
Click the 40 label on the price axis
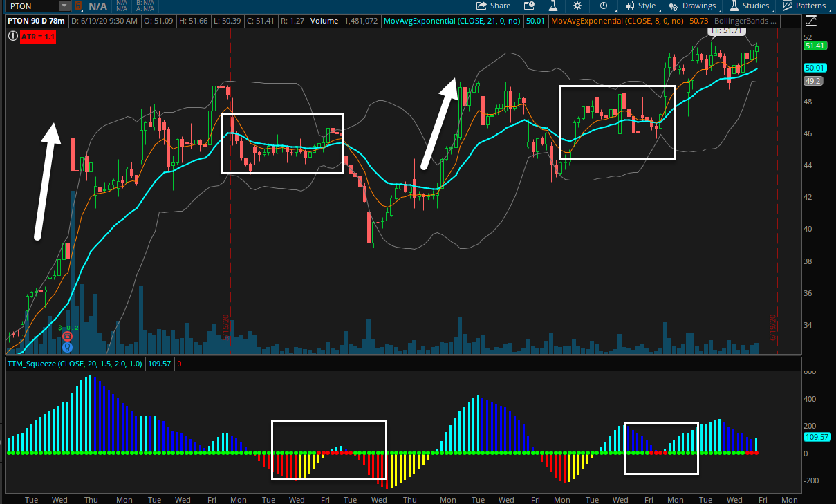pyautogui.click(x=808, y=229)
